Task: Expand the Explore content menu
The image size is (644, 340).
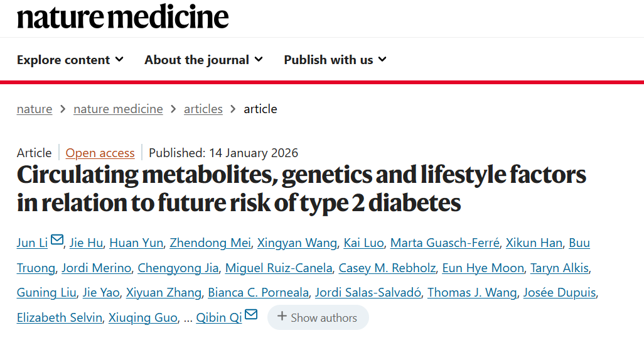Action: [70, 60]
